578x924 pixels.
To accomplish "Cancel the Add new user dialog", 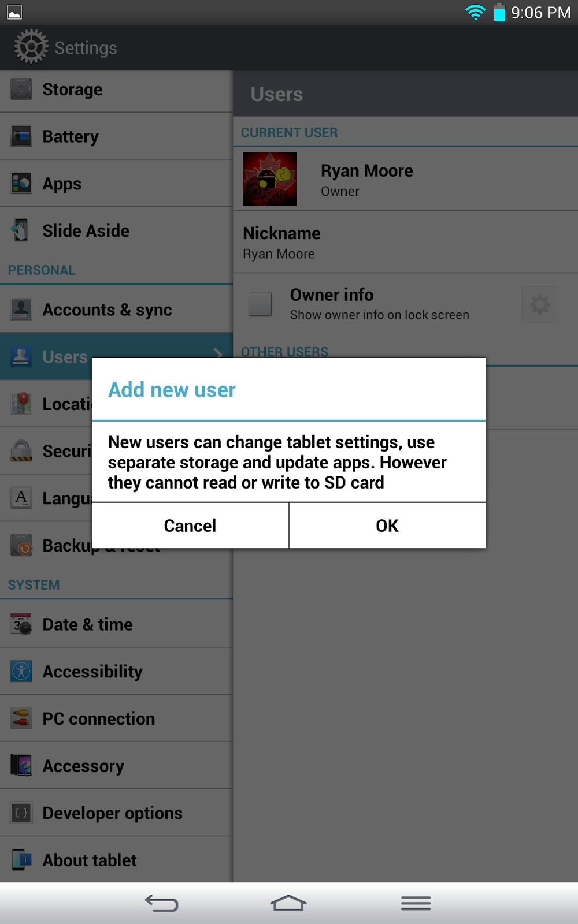I will click(190, 526).
